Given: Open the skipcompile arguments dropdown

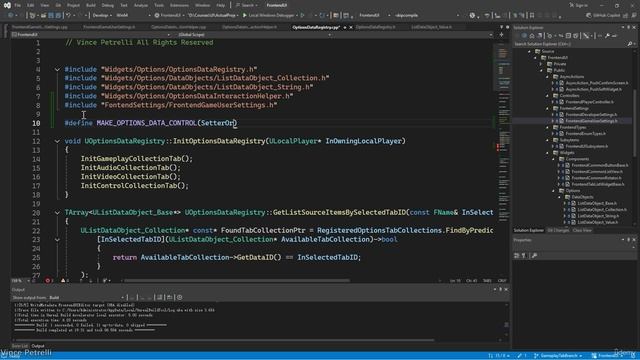Looking at the screenshot, I should coord(427,15).
